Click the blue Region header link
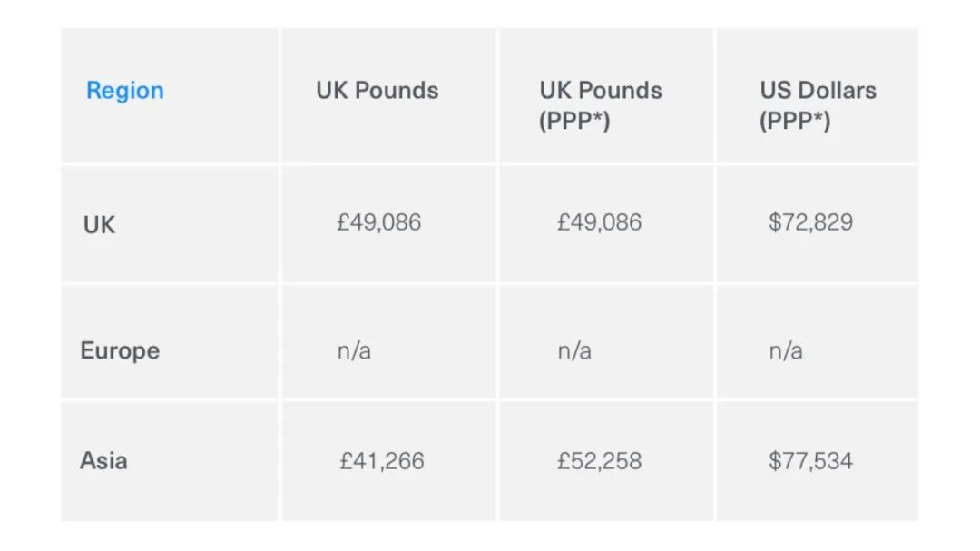 coord(125,91)
